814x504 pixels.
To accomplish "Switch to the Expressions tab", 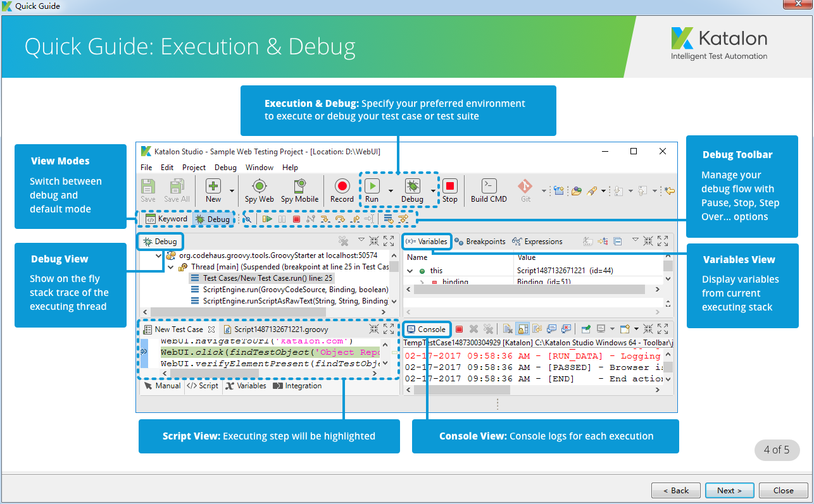I will (537, 242).
